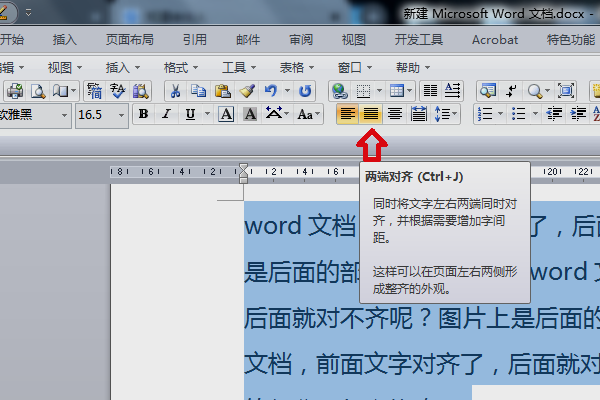Viewport: 600px width, 400px height.
Task: Click Traditional-to-Simplified Chinese convert icon
Action: 95,91
